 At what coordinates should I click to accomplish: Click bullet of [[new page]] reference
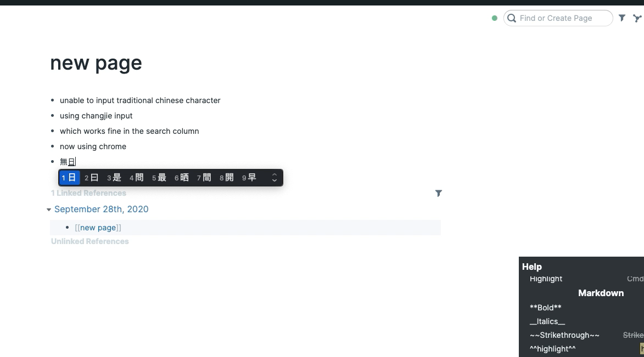click(x=68, y=228)
